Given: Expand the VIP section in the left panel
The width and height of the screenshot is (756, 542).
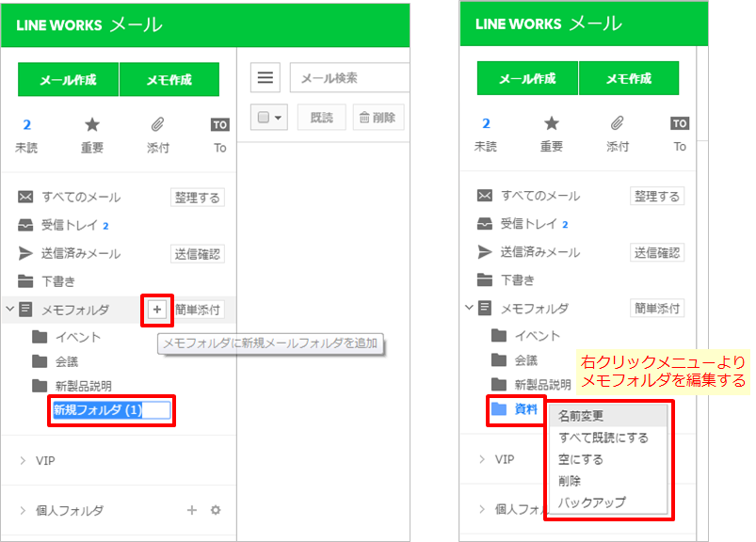Looking at the screenshot, I should tap(24, 459).
